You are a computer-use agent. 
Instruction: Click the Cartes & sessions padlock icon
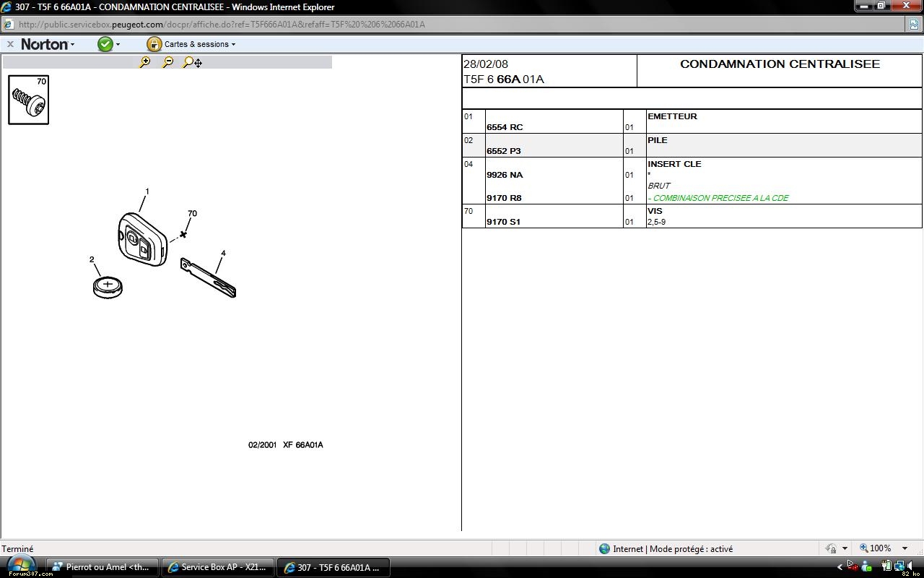154,44
